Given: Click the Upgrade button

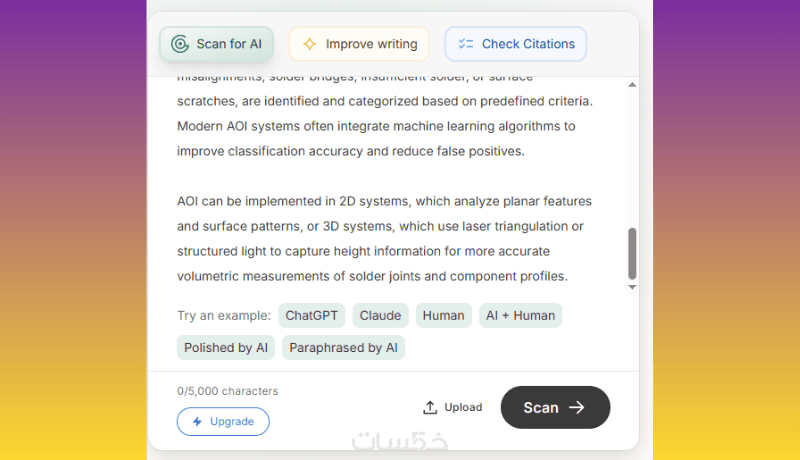Looking at the screenshot, I should (x=223, y=422).
